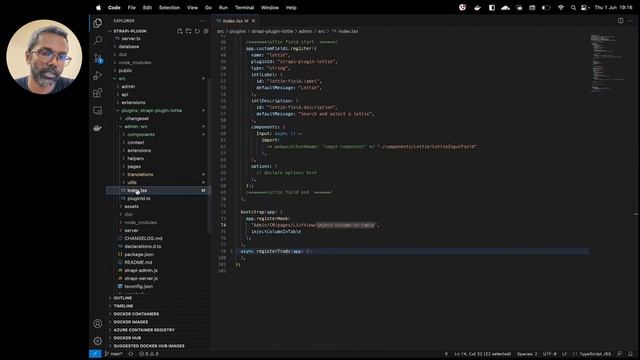Close the index.tsx editor tab
Screen dimensions: 640x360
pos(253,21)
